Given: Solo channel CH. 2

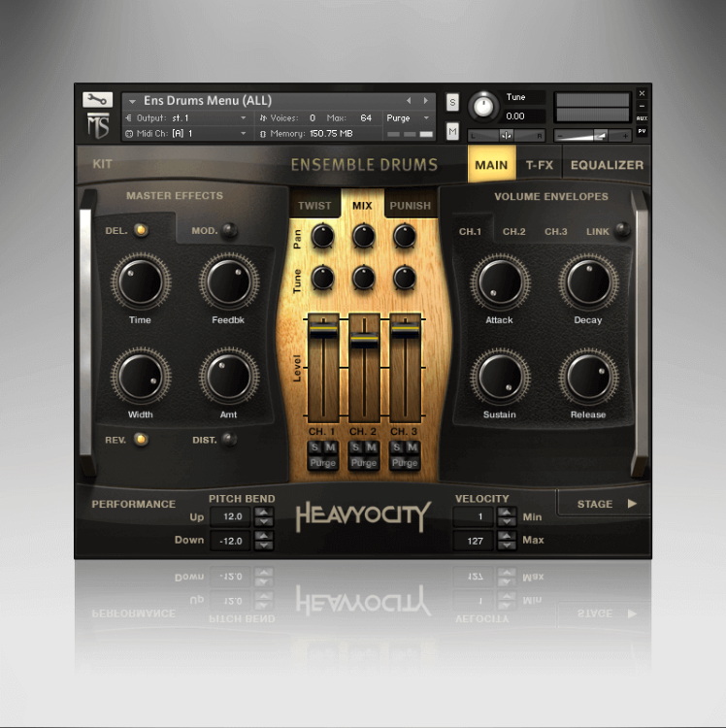Looking at the screenshot, I should pos(356,447).
